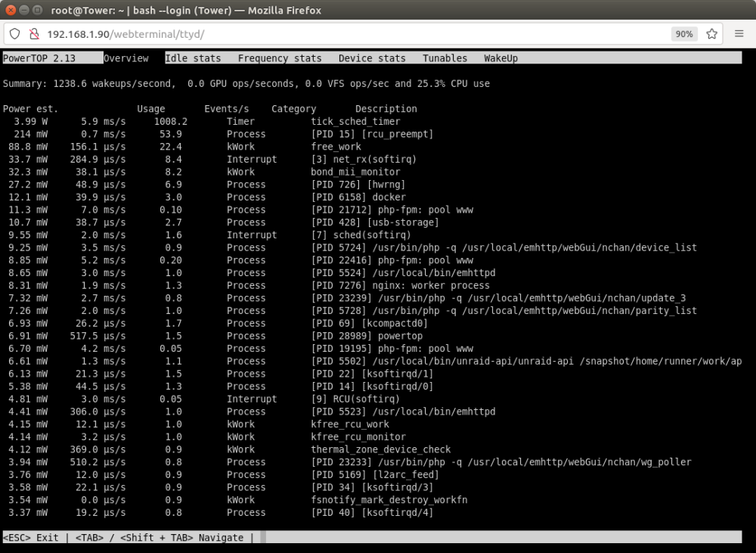Select the nchan/device_list process row
Screen dimensions: 756x553
click(x=352, y=247)
